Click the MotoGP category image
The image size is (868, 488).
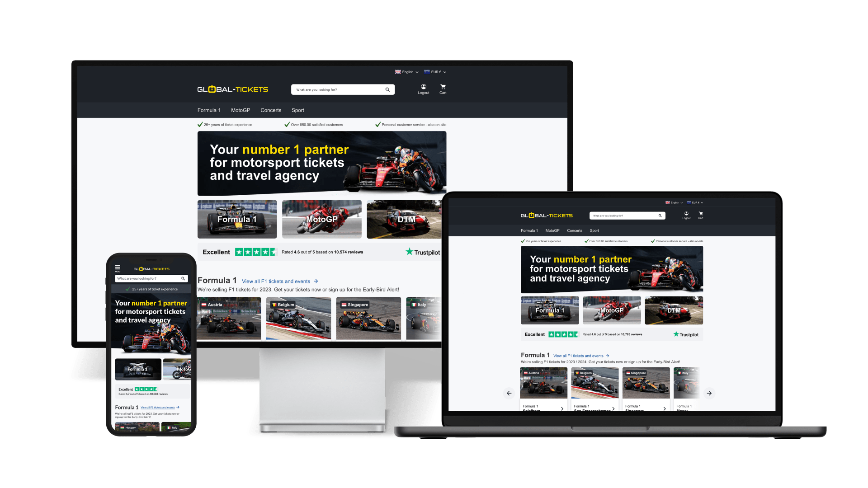tap(321, 219)
